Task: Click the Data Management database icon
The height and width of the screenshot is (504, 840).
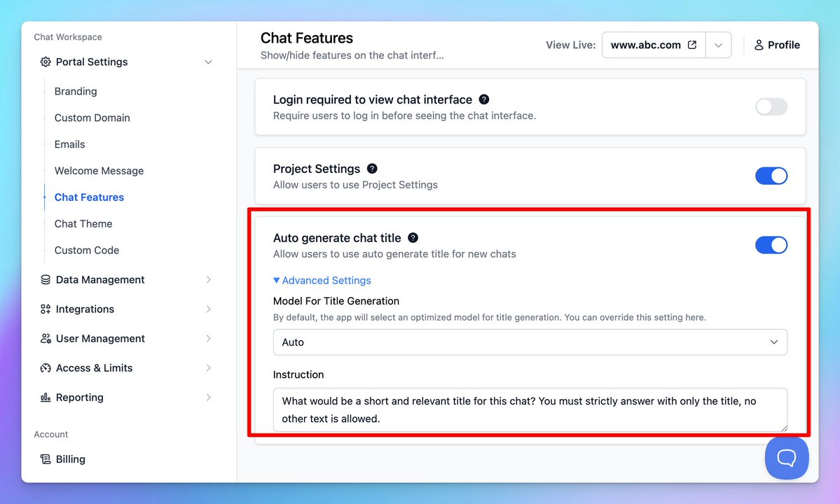Action: (x=46, y=280)
